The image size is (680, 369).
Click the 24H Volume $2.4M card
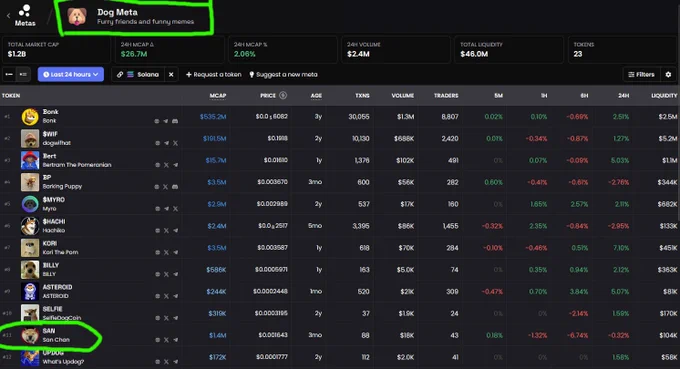tap(396, 50)
